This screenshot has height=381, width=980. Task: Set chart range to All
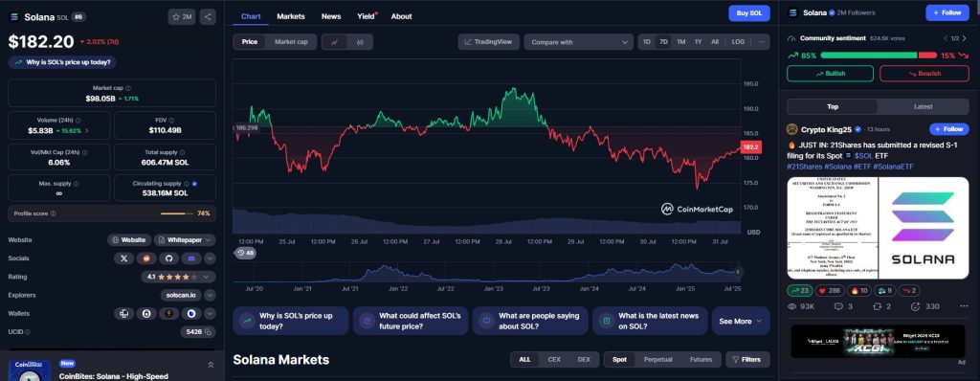715,42
